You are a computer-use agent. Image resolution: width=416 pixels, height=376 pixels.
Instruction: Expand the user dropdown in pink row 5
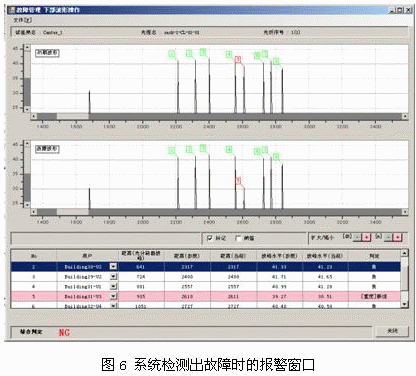(x=113, y=296)
